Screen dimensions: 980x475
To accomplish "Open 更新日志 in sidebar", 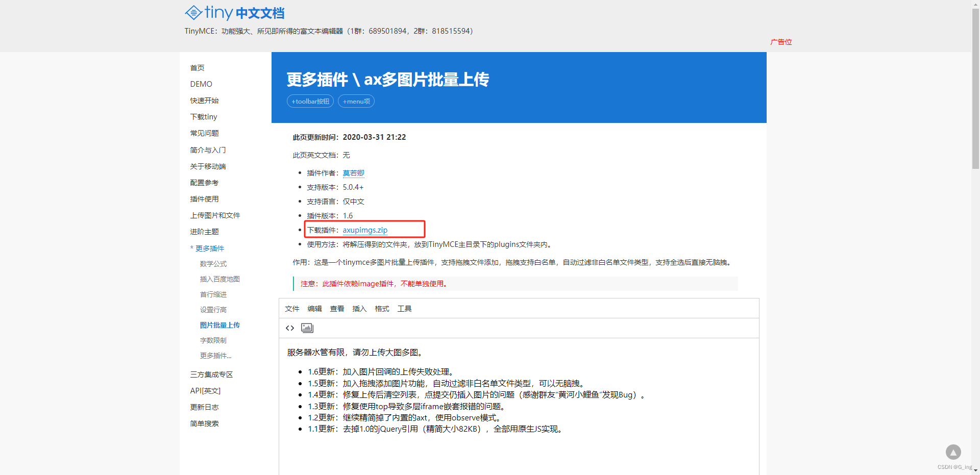I will (204, 407).
